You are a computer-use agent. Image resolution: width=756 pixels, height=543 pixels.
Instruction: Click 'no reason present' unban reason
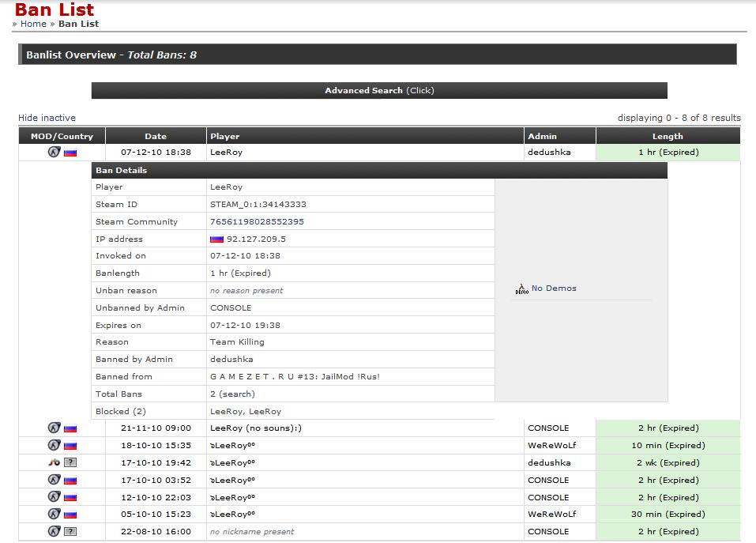coord(246,290)
